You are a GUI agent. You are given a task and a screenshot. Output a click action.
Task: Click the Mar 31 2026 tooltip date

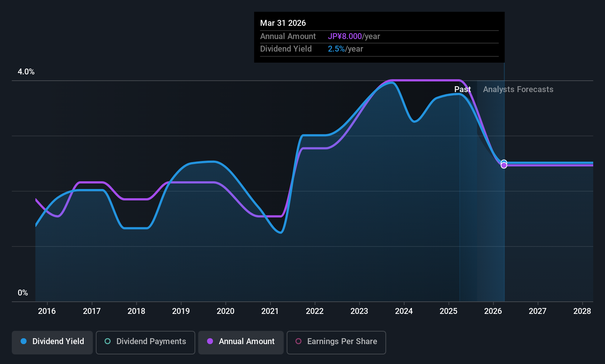click(x=283, y=23)
